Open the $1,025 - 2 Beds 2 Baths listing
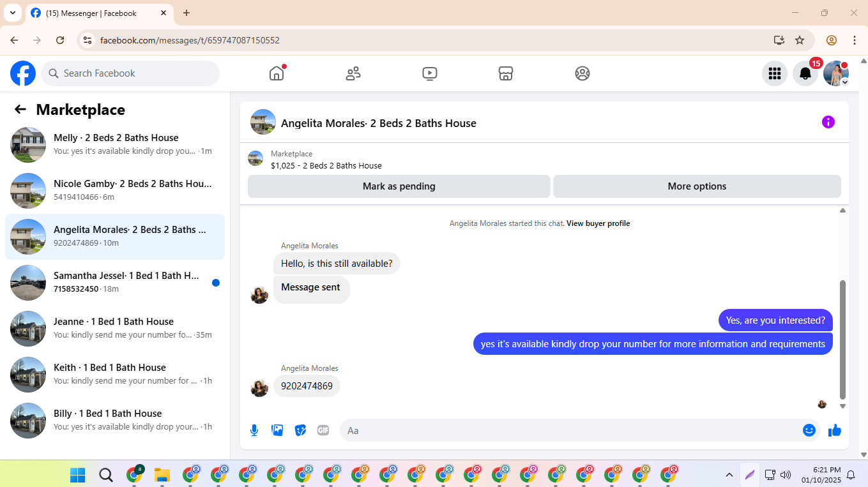This screenshot has height=487, width=868. coord(326,165)
